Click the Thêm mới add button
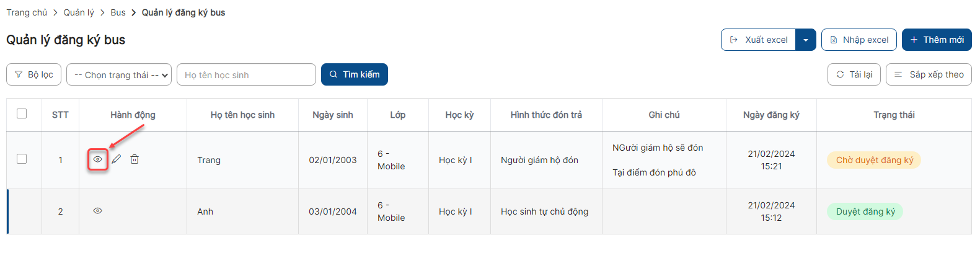 pyautogui.click(x=936, y=40)
